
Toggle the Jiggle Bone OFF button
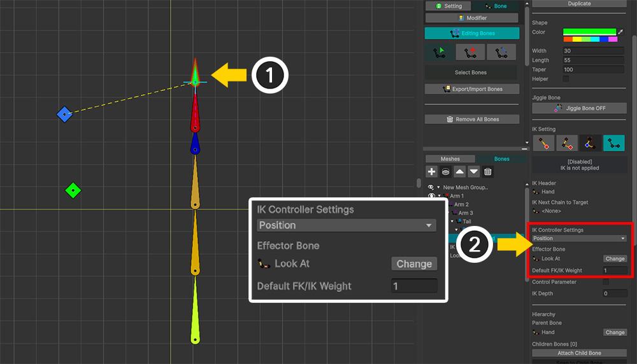click(579, 108)
